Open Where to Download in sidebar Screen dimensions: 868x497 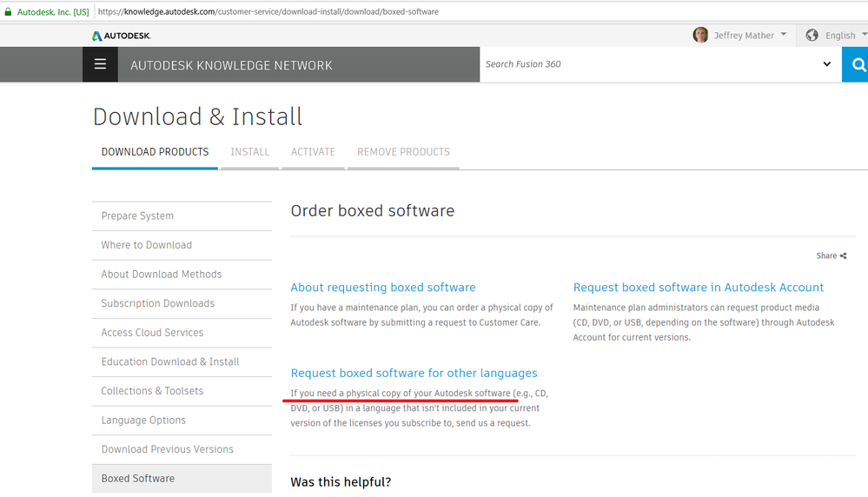point(182,245)
